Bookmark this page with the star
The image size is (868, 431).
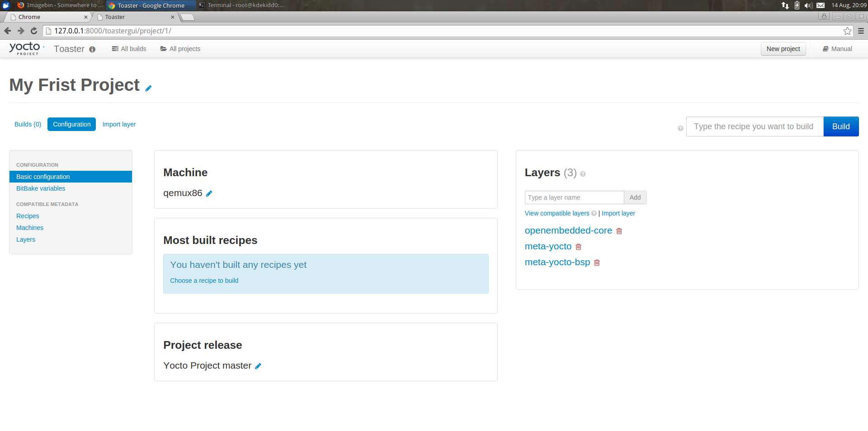848,31
